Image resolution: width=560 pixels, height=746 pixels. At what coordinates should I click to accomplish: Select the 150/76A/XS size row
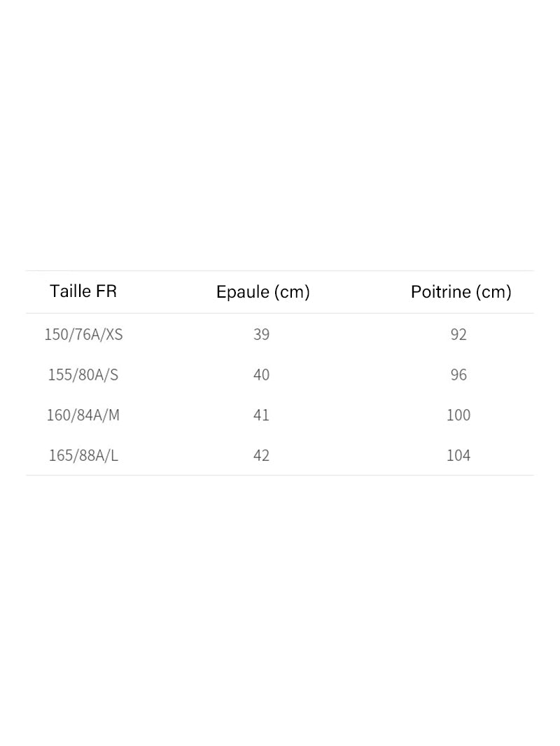point(280,334)
